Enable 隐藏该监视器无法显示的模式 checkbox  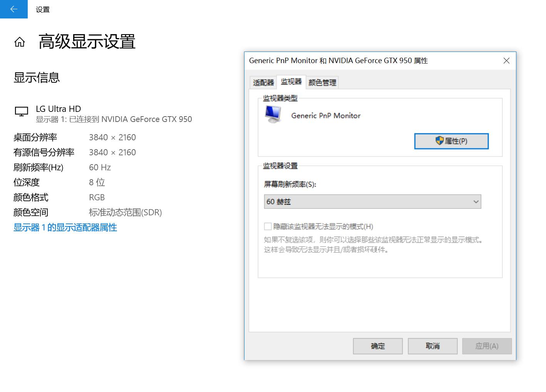coord(267,227)
